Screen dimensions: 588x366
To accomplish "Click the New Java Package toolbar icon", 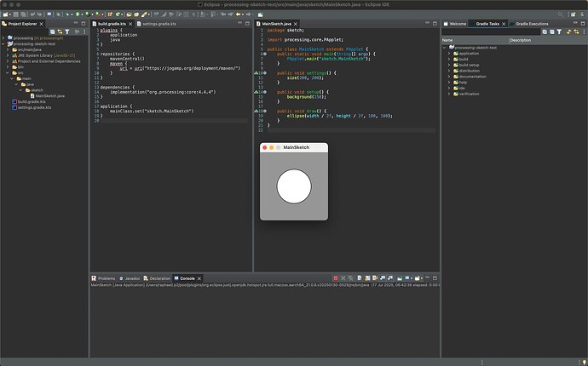I will tap(109, 14).
